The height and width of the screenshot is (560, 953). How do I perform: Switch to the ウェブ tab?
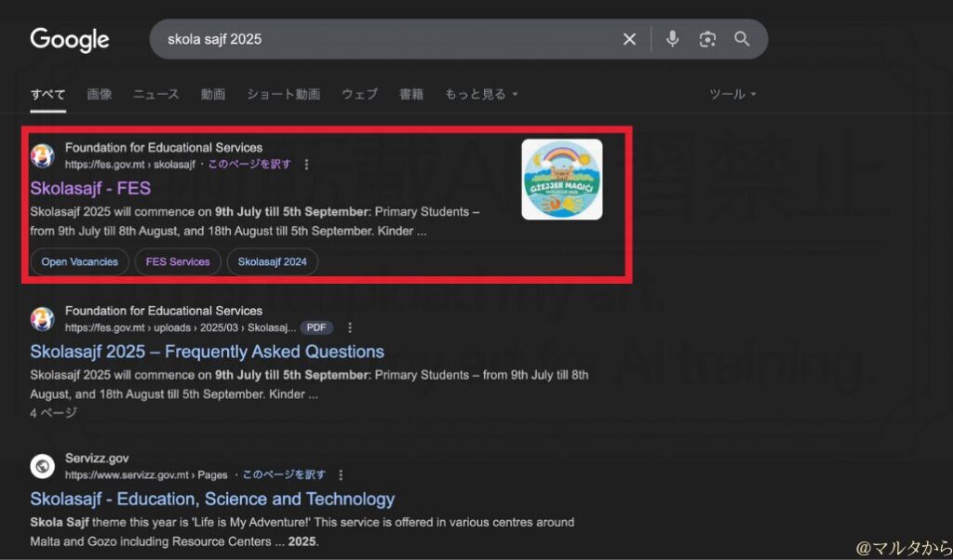pos(360,94)
